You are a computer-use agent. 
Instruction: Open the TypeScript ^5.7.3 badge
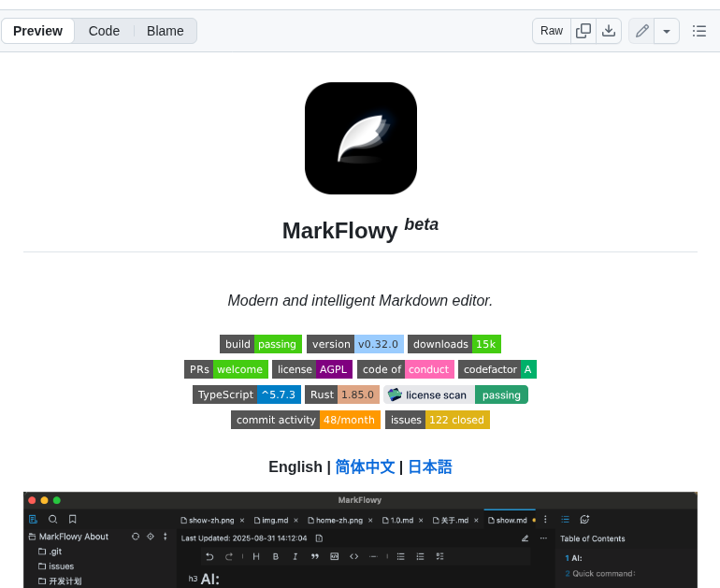(x=247, y=394)
